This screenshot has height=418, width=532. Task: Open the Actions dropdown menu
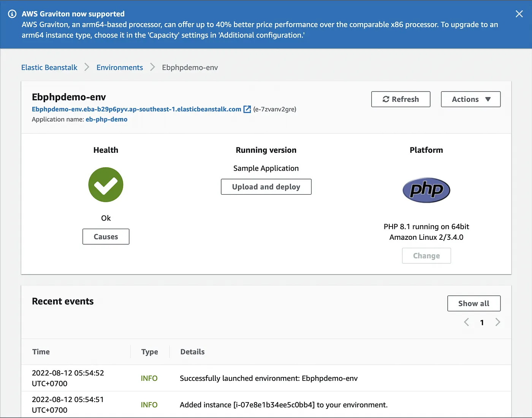(x=471, y=99)
